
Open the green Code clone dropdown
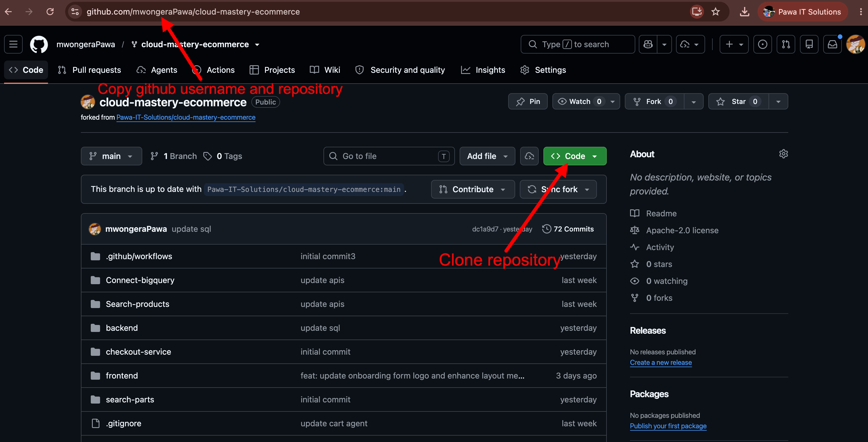point(574,156)
